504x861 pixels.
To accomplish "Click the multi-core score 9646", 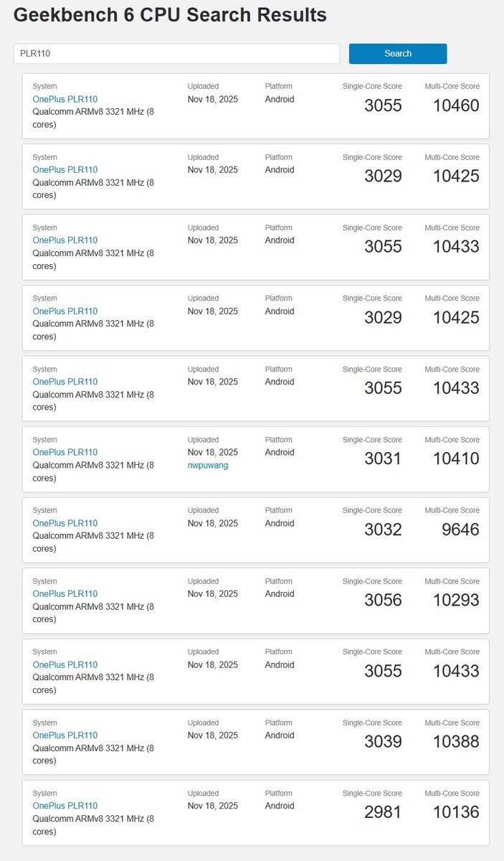I will [460, 530].
